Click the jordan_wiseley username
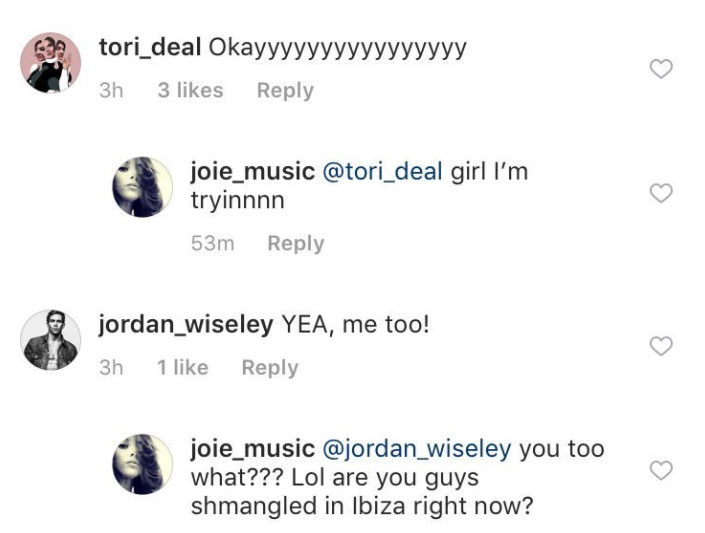 (x=186, y=325)
